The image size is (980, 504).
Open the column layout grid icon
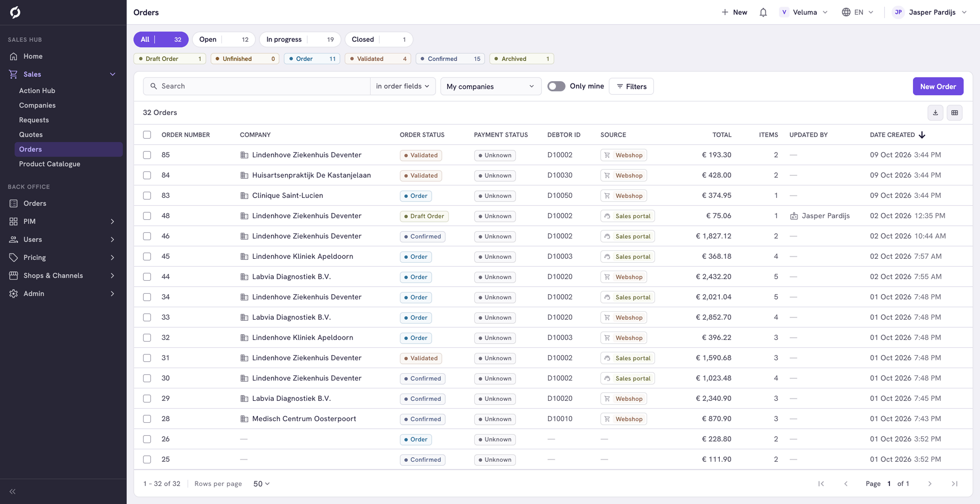(x=955, y=113)
